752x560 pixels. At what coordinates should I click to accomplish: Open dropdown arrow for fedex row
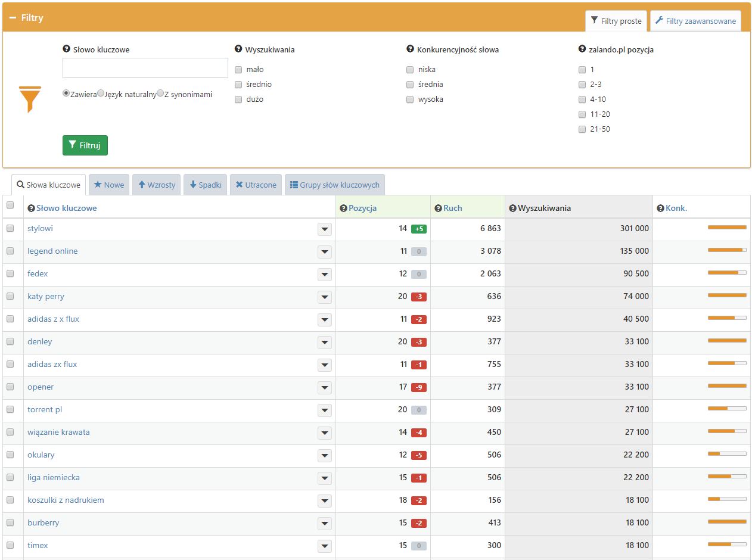(325, 275)
